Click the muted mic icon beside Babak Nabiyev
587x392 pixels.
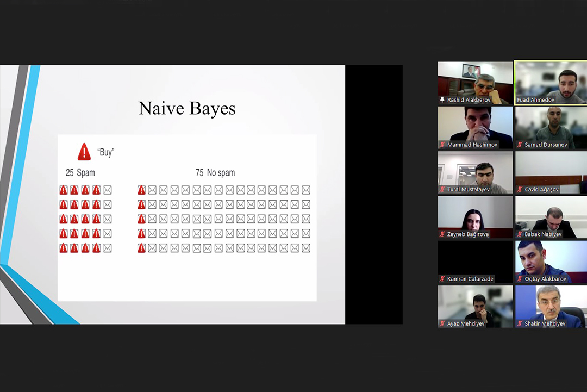pyautogui.click(x=520, y=234)
